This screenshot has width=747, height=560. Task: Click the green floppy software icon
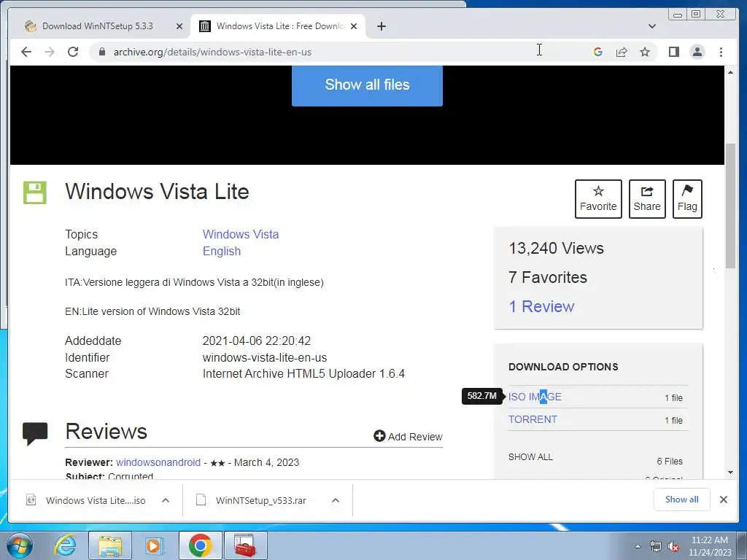(35, 192)
